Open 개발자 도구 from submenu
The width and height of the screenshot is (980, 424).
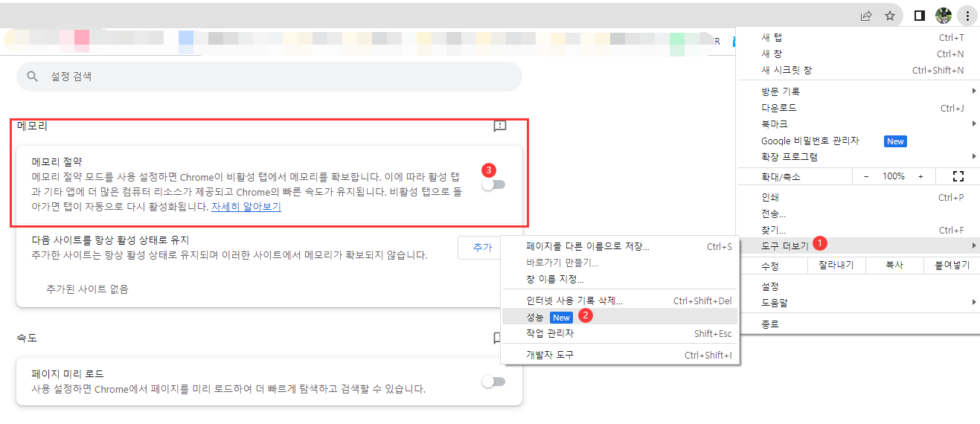coord(620,355)
